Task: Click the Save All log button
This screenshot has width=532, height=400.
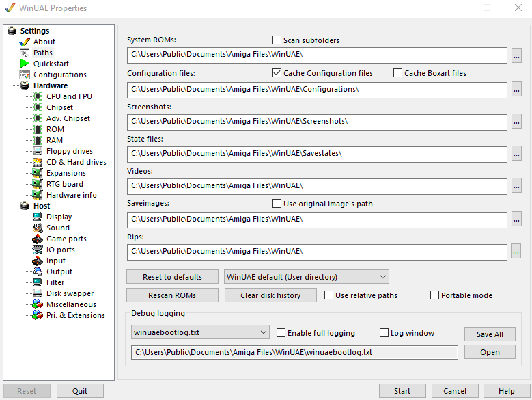Action: pyautogui.click(x=490, y=334)
